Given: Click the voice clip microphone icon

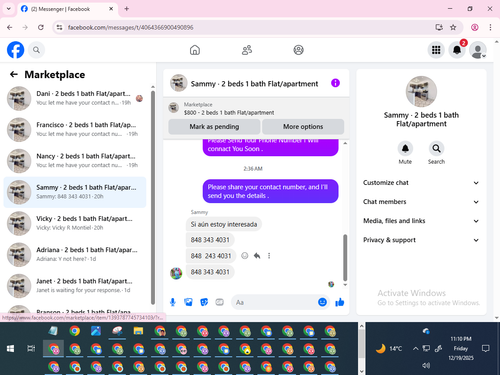Looking at the screenshot, I should (x=173, y=302).
